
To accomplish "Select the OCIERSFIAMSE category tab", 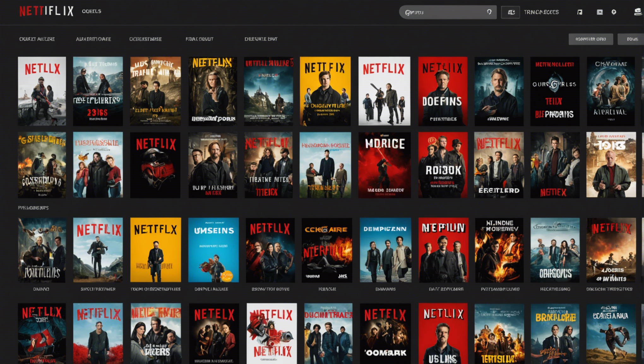I will 145,39.
